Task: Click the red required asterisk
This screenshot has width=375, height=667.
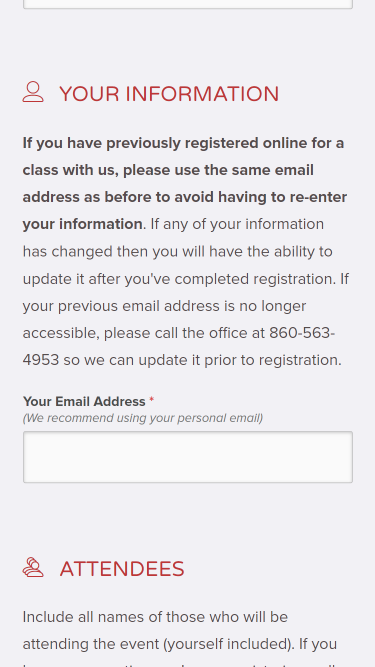Action: tap(151, 400)
